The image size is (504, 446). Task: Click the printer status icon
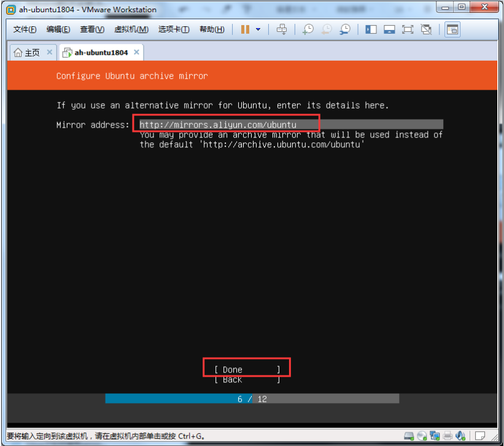click(x=448, y=436)
